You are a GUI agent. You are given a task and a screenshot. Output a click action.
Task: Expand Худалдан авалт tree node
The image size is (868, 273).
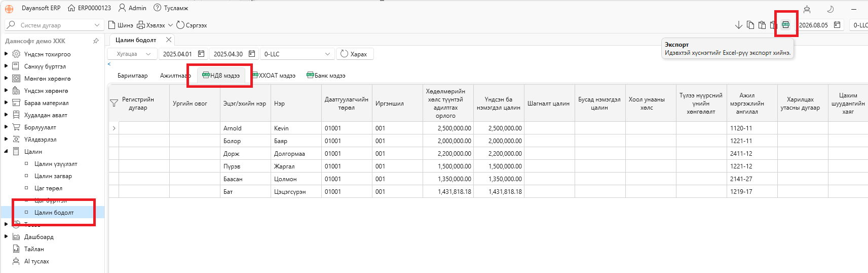point(6,115)
